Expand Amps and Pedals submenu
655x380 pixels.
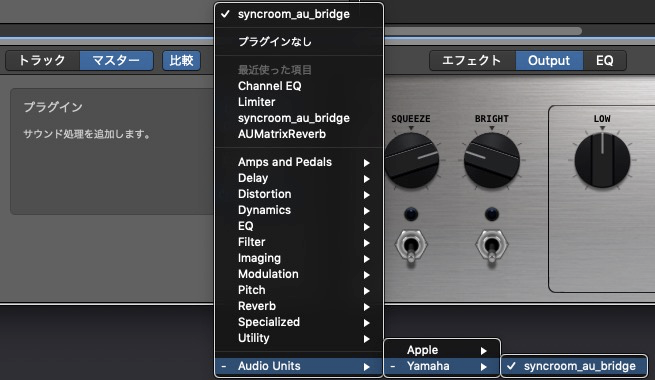299,162
